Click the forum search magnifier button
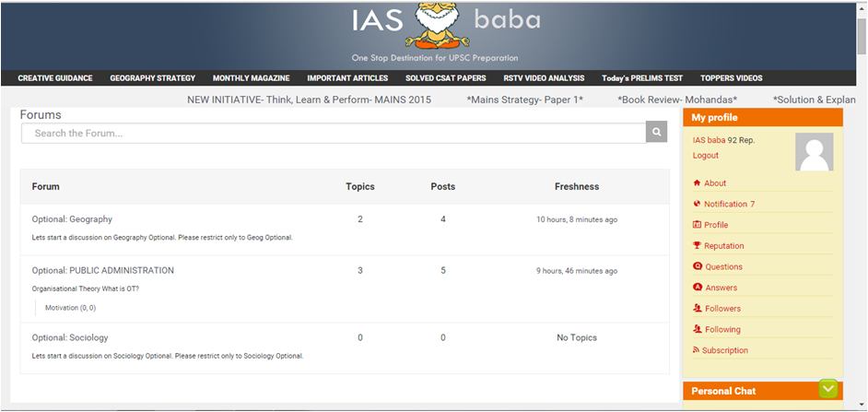The height and width of the screenshot is (412, 868). pyautogui.click(x=657, y=132)
